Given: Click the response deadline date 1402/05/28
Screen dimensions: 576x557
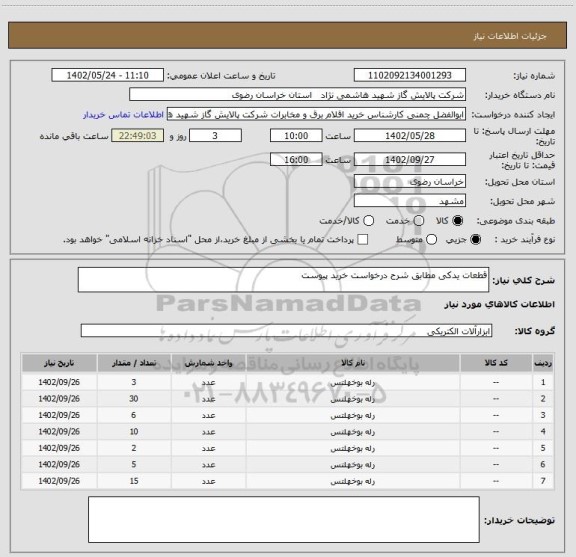Looking at the screenshot, I should pos(410,136).
